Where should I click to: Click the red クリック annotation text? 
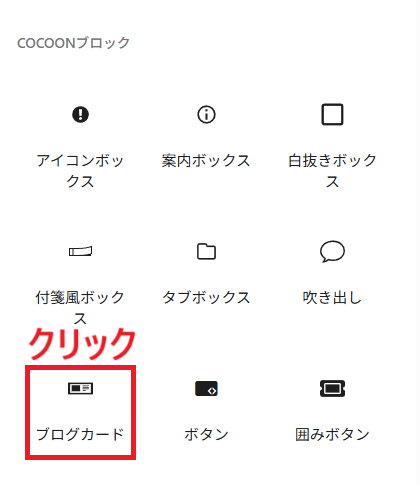(x=82, y=344)
